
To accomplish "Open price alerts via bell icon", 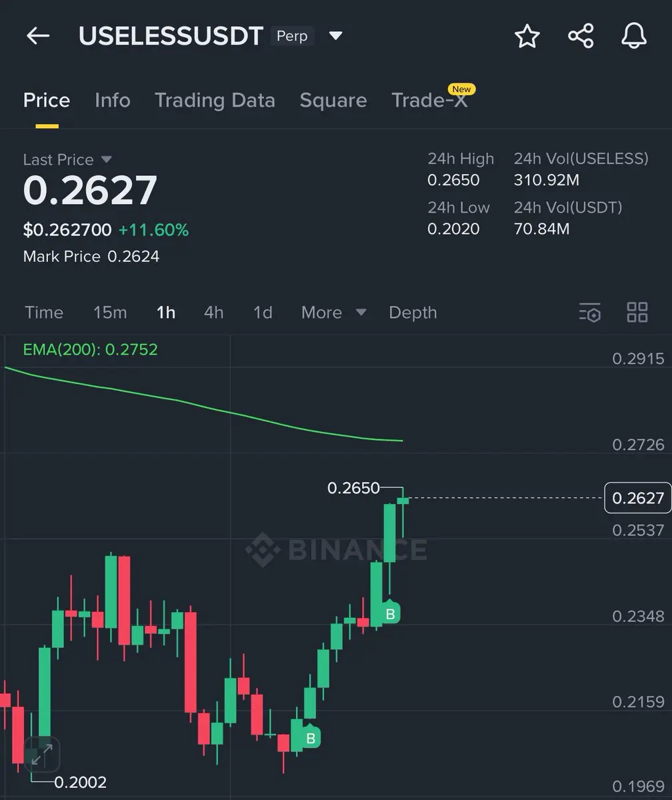I will tap(634, 36).
